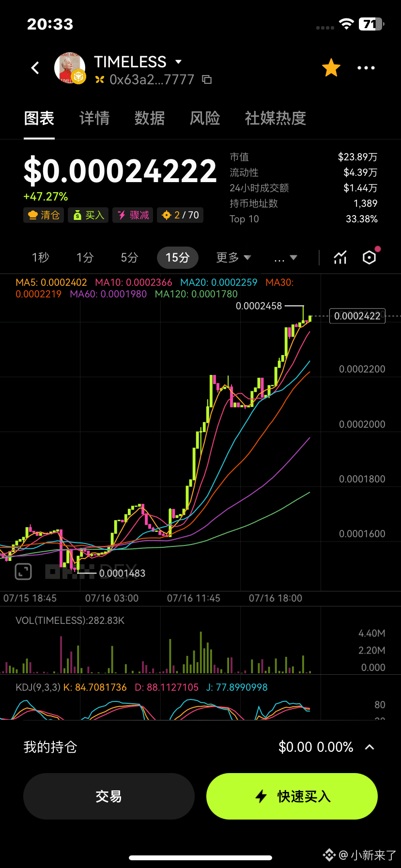Open the TIMELESS token avatar

70,68
